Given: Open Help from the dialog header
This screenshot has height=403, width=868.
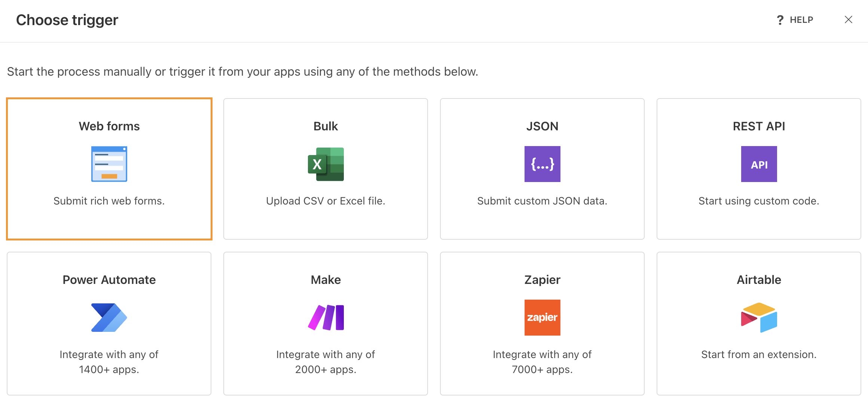Looking at the screenshot, I should point(801,20).
